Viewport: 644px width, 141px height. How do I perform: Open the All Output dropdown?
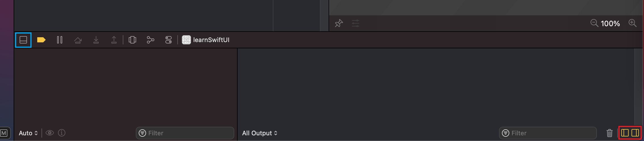[259, 133]
